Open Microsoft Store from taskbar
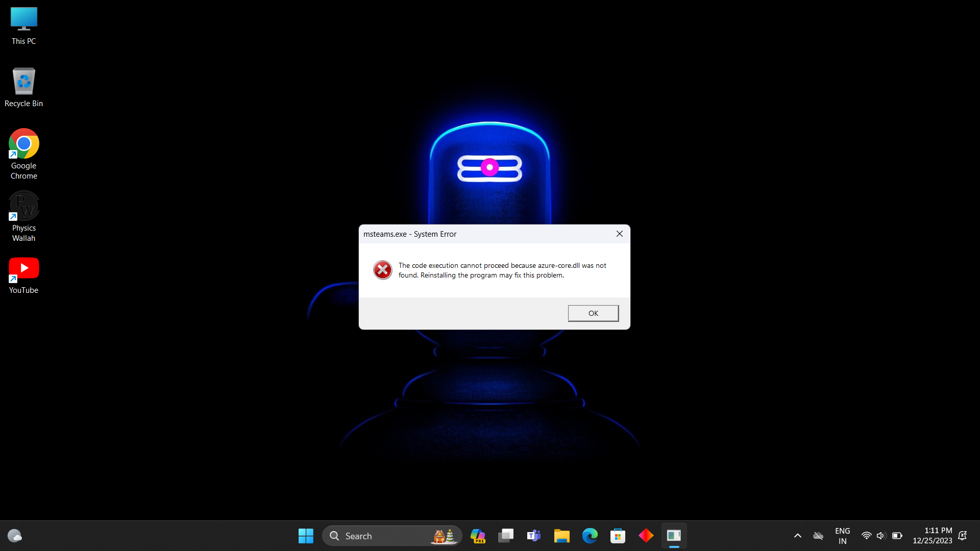This screenshot has height=551, width=980. tap(618, 536)
